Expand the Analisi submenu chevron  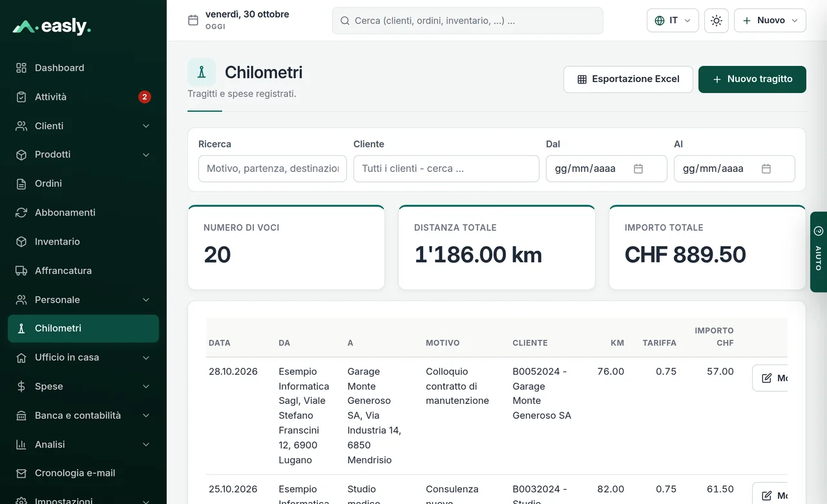coord(146,445)
